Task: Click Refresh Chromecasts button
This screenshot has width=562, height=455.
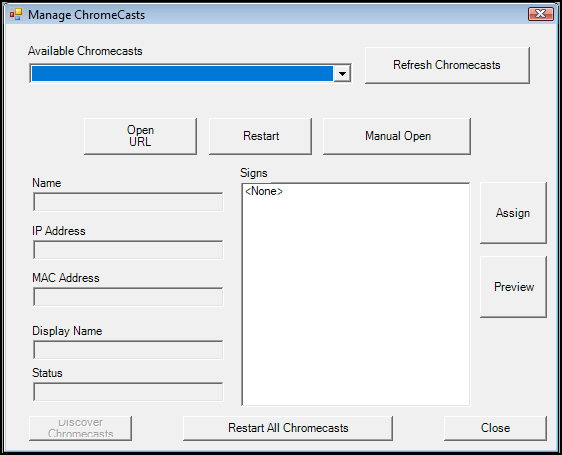Action: point(447,65)
